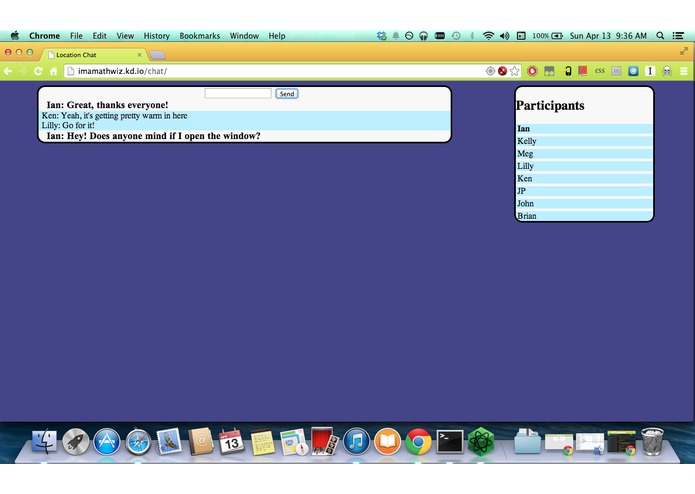Open the letter I extension icon

pyautogui.click(x=650, y=71)
